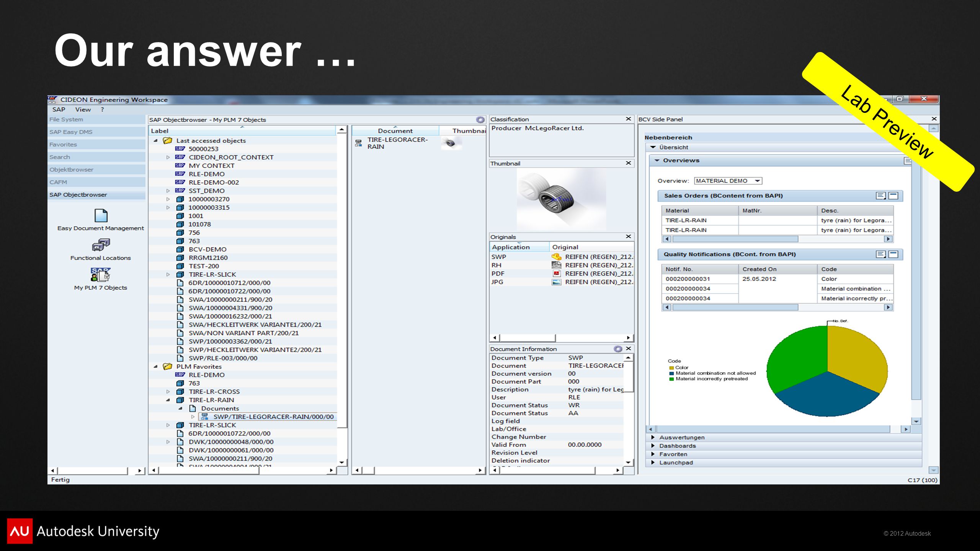Click the Sales Orders table horizontal scrollbar
This screenshot has width=980, height=551.
click(x=777, y=239)
